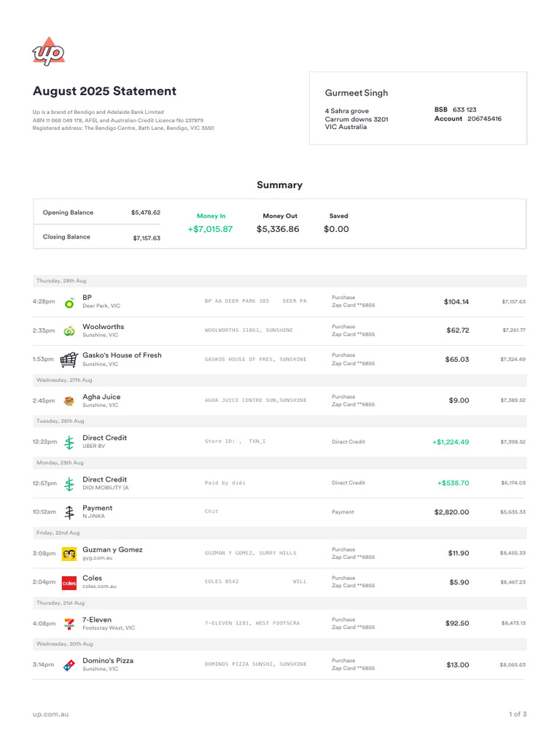Click the '1 of 3' page indicator

pyautogui.click(x=518, y=714)
